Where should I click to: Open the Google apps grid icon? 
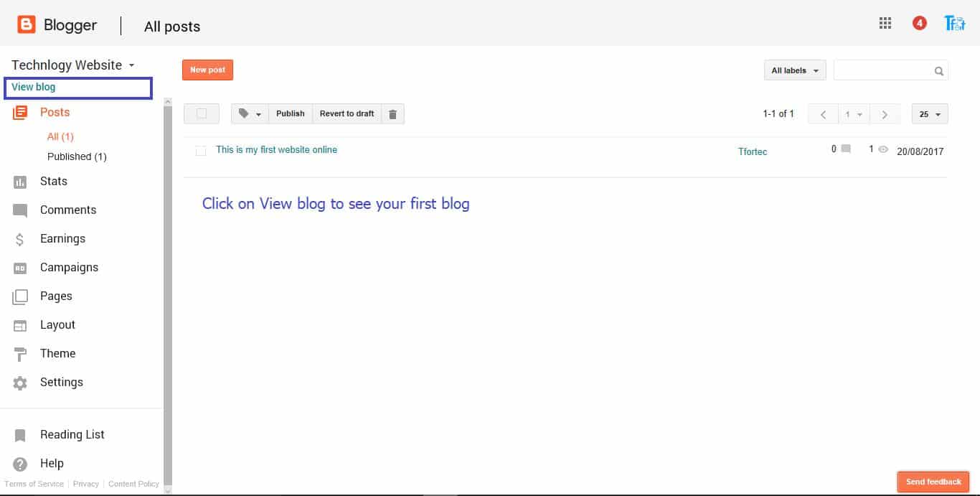point(885,24)
